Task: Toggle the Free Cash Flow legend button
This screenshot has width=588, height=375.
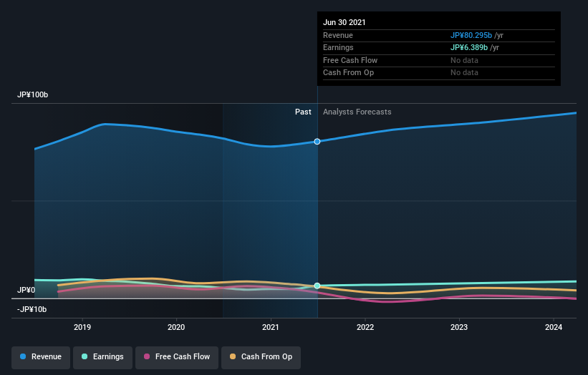Action: click(x=177, y=357)
